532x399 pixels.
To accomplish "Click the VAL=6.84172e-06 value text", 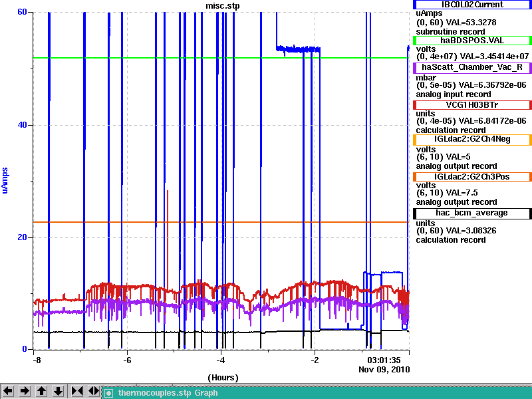I will tap(492, 121).
